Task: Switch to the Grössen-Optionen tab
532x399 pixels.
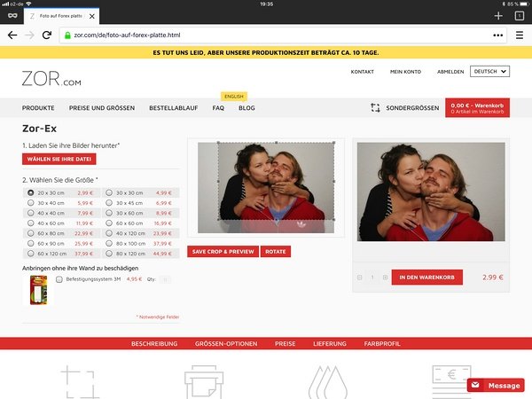Action: click(226, 344)
